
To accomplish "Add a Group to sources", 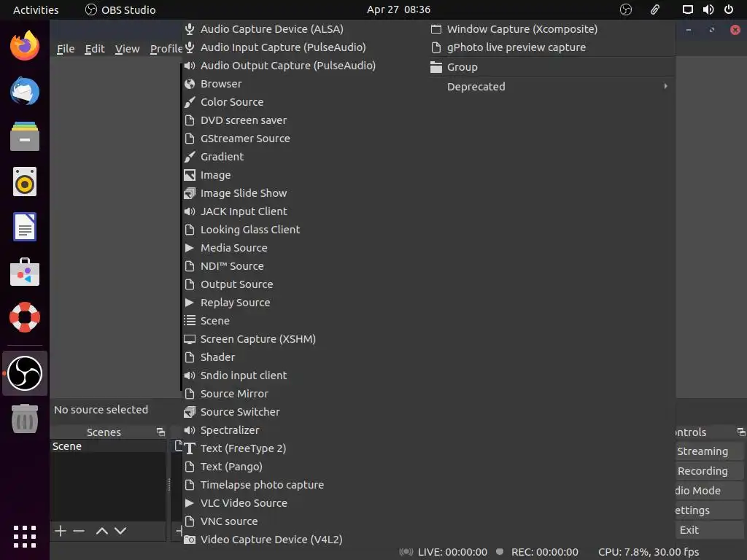I will coord(551,67).
